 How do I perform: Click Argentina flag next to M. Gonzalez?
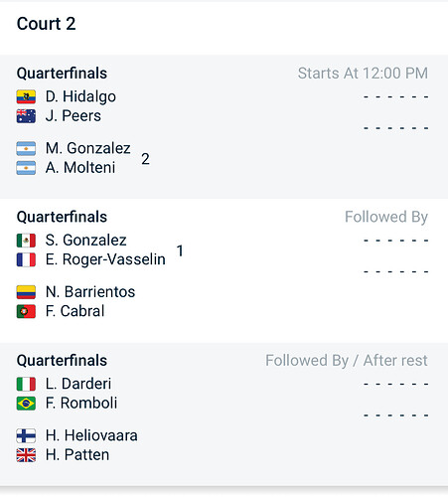point(26,148)
